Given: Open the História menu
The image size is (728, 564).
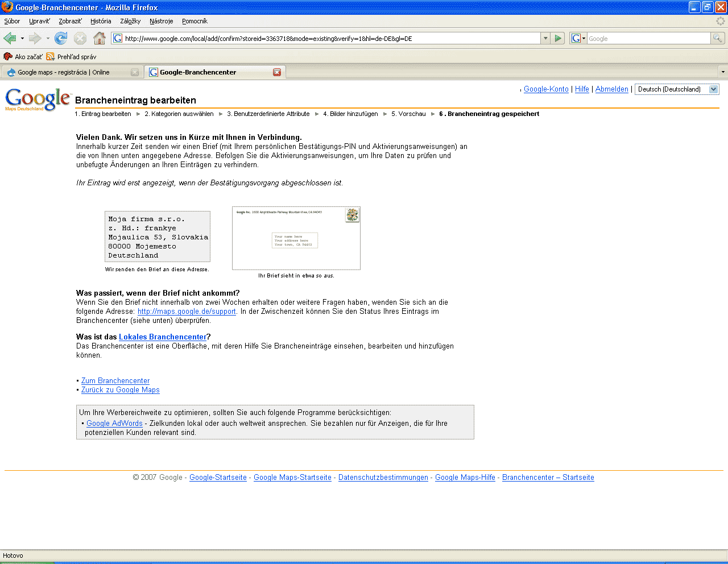Looking at the screenshot, I should (x=101, y=21).
